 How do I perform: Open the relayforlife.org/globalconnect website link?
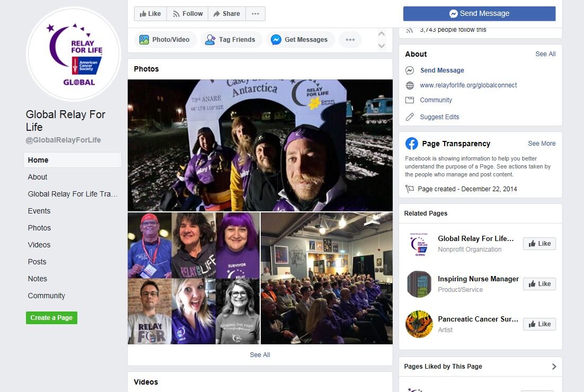(468, 85)
